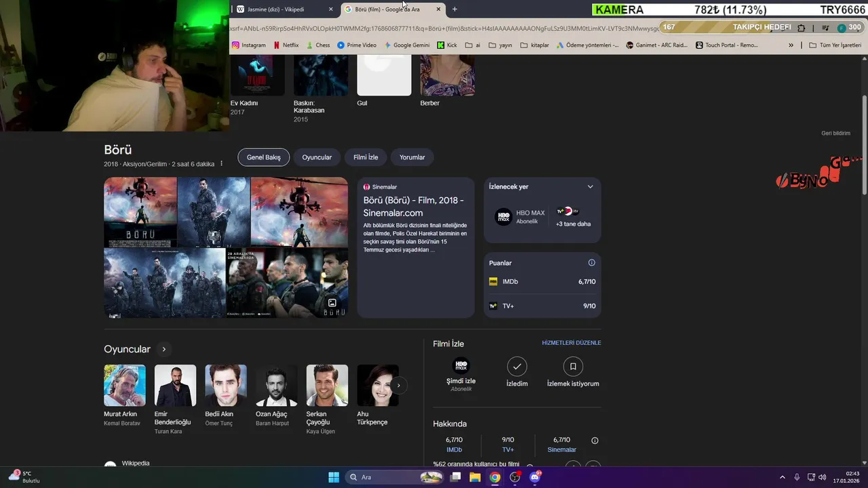Open the Touch Portal bookmark
Viewport: 868px width, 488px height.
727,45
